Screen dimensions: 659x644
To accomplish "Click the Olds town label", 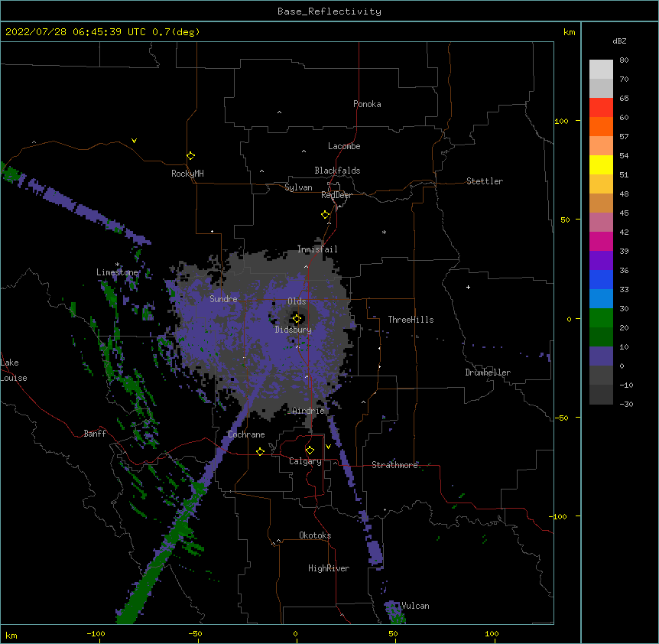I will pyautogui.click(x=297, y=301).
